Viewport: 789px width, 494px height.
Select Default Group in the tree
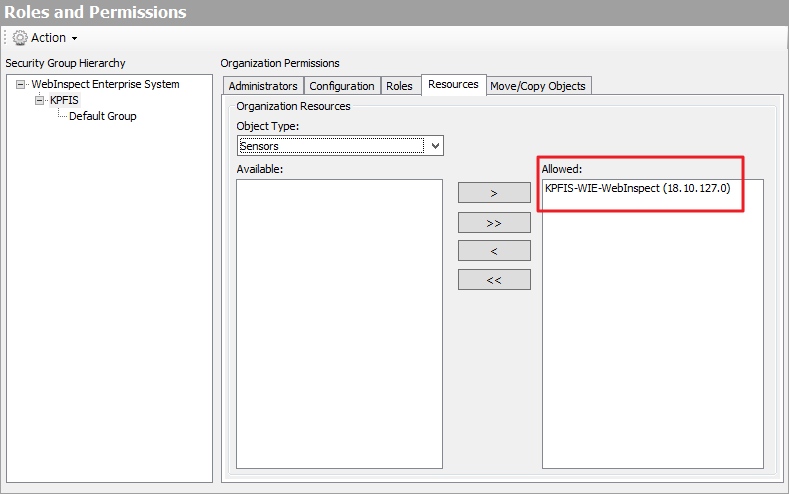102,116
